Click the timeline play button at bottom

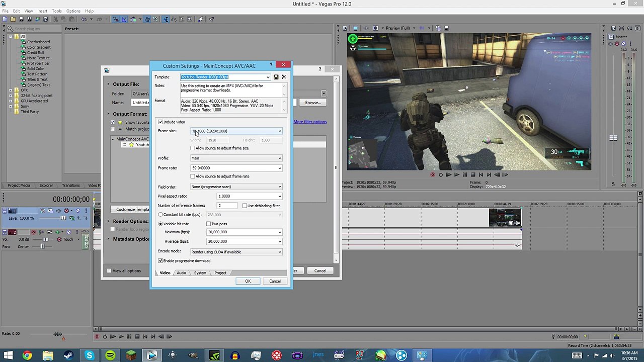[121, 336]
